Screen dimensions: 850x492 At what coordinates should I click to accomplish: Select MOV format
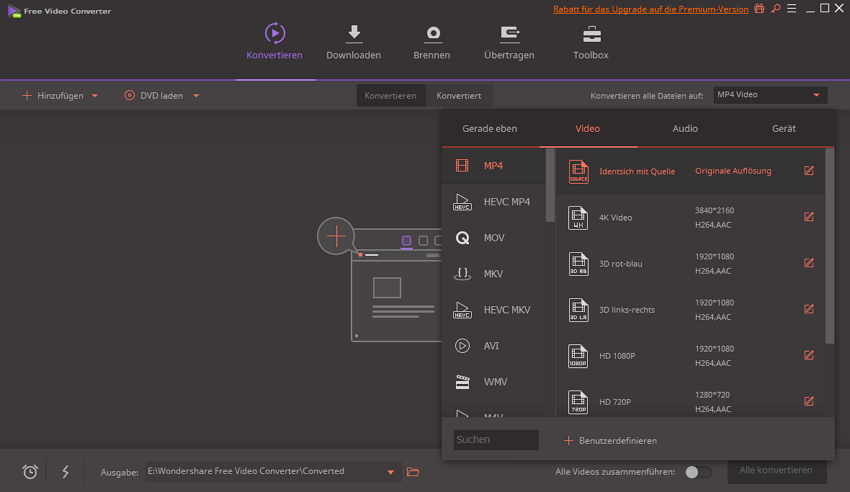pos(494,238)
